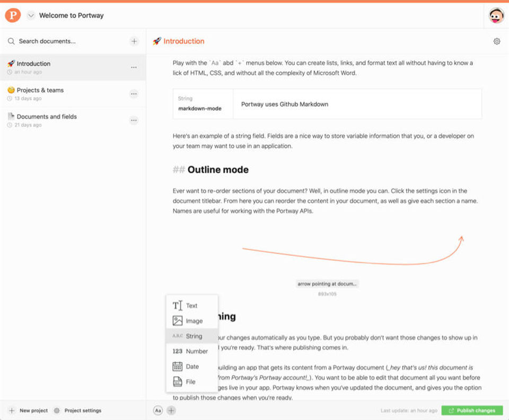Choose String from the add field menu

192,336
